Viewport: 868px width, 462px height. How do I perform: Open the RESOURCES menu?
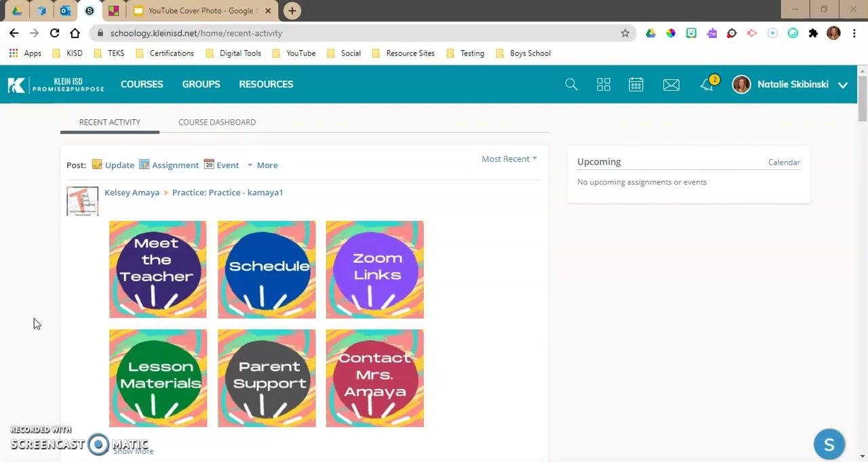(266, 84)
